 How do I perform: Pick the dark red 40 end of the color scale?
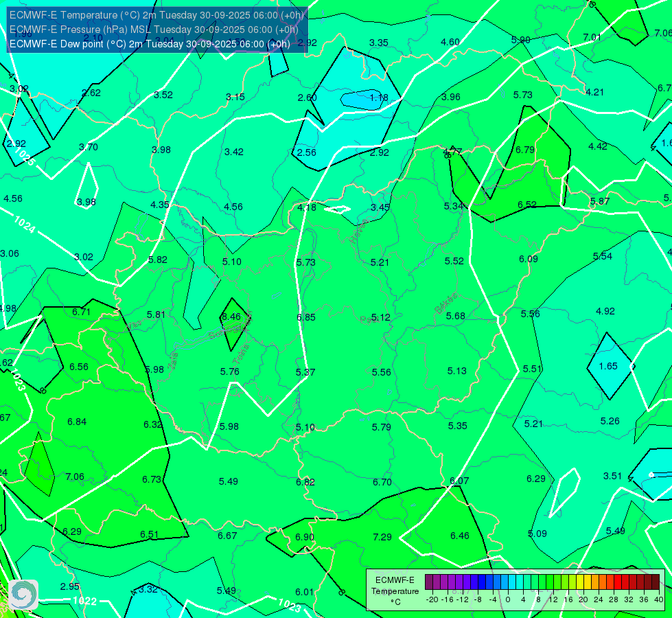pyautogui.click(x=656, y=582)
